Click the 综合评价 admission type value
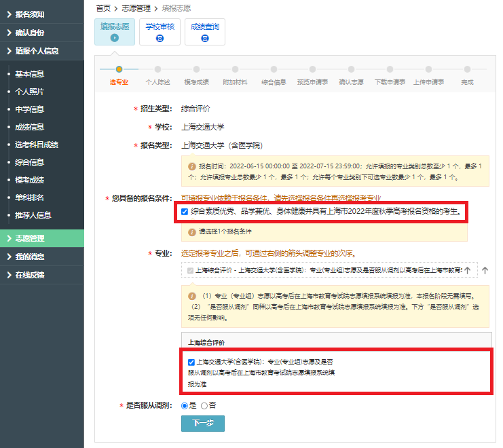Image resolution: width=503 pixels, height=448 pixels. coord(195,109)
